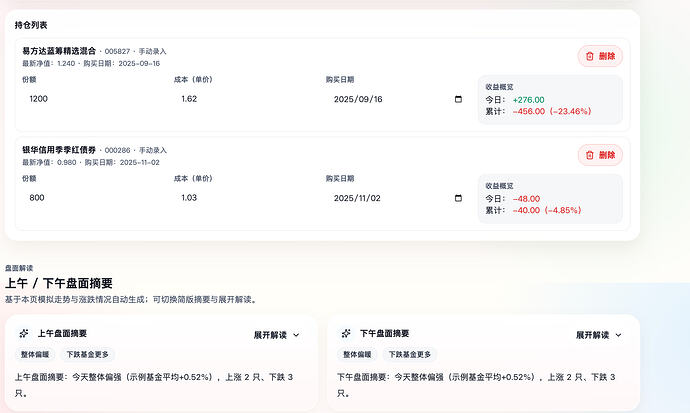
Task: Click 持仓列表 section heading
Action: coord(31,25)
